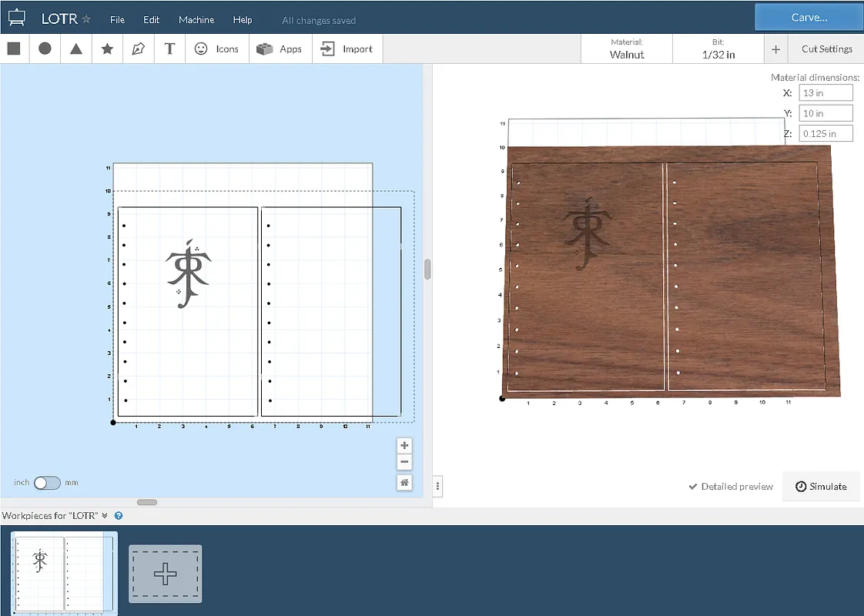Select the Square shape tool

click(14, 49)
